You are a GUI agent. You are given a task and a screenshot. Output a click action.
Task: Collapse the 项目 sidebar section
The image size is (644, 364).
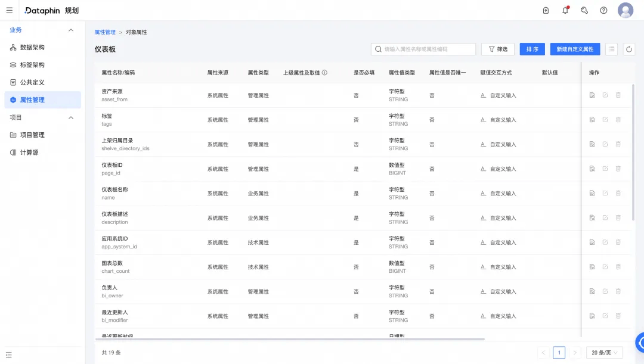tap(71, 118)
